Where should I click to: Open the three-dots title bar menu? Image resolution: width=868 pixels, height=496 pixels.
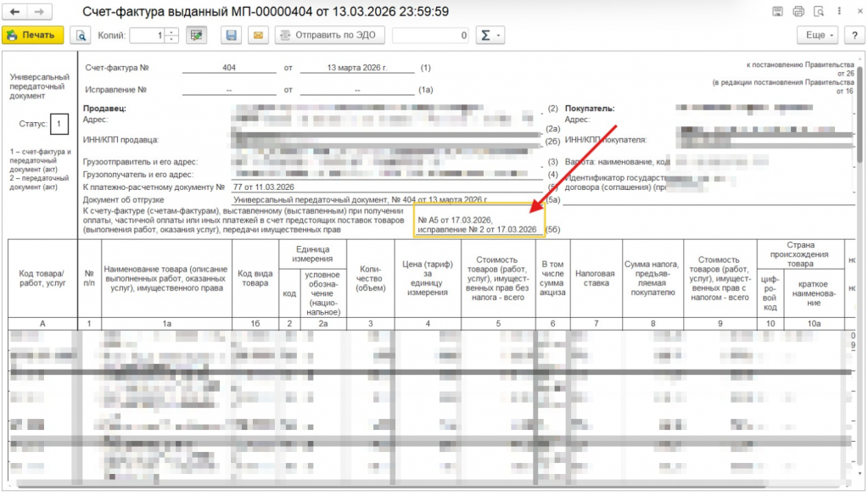tap(839, 11)
